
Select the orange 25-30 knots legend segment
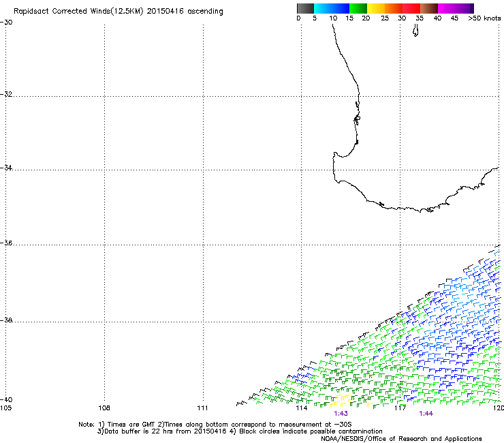394,8
